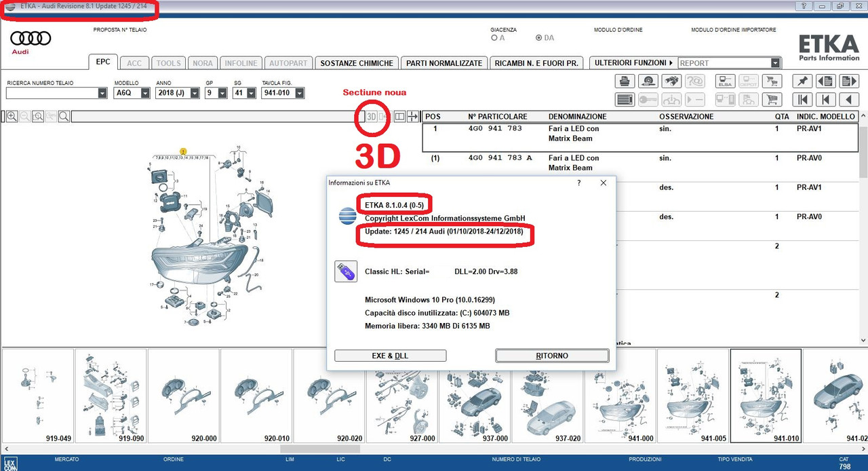Expand the ULTERIORI FUNZIONI menu
868x471 pixels.
click(633, 62)
